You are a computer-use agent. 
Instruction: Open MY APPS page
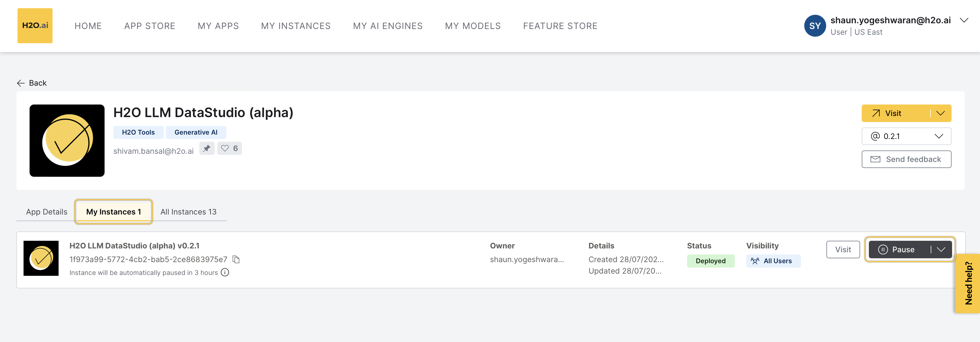click(218, 26)
